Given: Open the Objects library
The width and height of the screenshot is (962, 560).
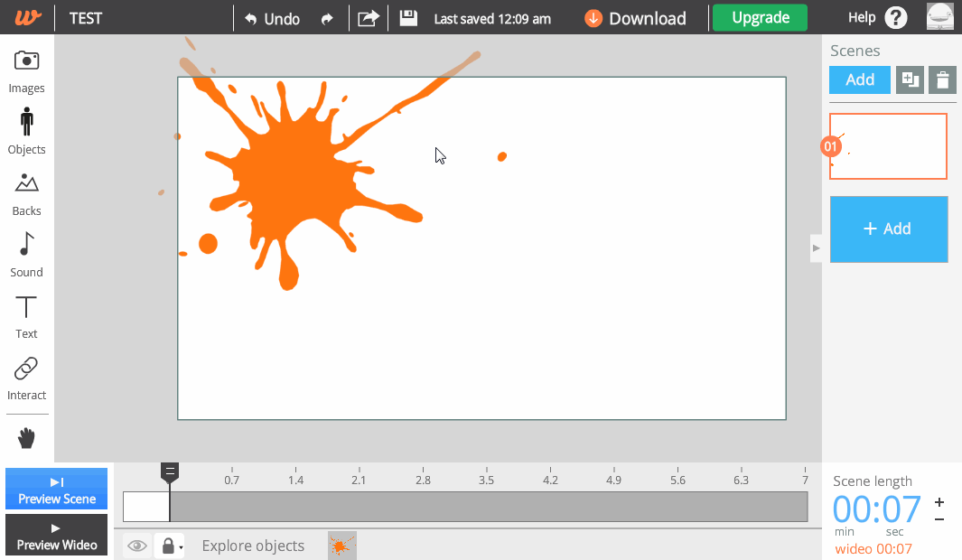Looking at the screenshot, I should 26,131.
